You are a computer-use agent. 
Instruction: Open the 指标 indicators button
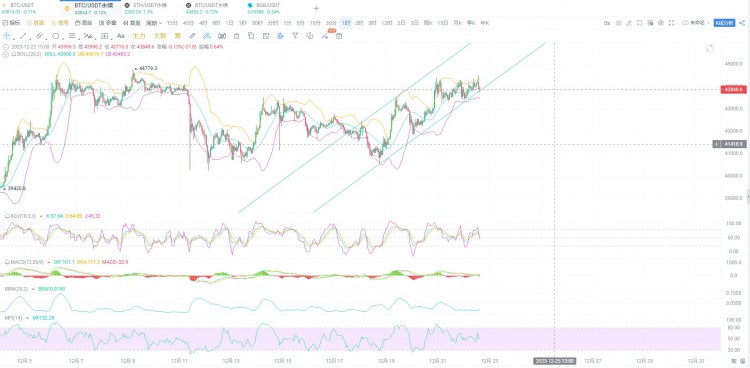11,23
